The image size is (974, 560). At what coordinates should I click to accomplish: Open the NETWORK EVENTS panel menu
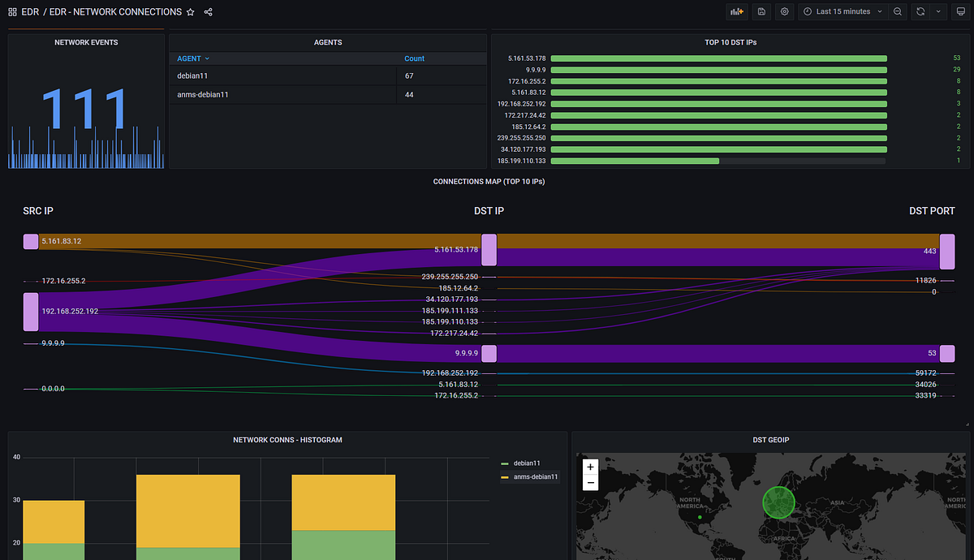coord(85,41)
